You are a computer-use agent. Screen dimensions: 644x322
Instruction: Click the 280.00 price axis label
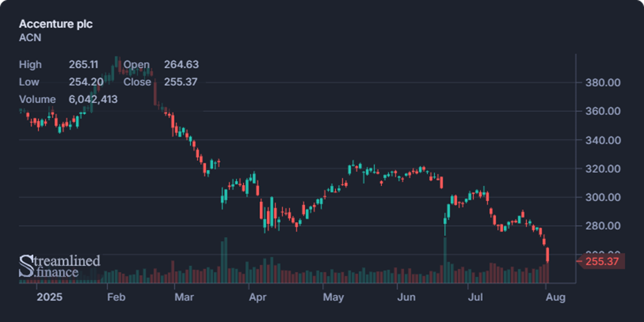[x=603, y=226]
